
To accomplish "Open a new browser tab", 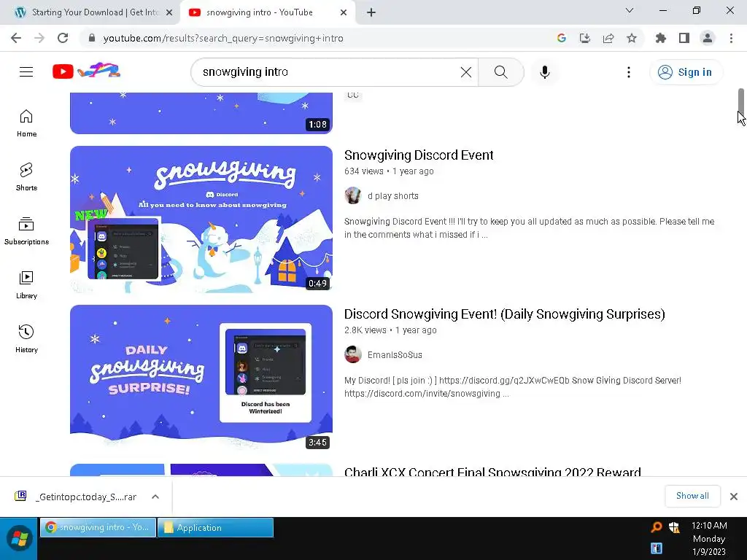I will 371,13.
